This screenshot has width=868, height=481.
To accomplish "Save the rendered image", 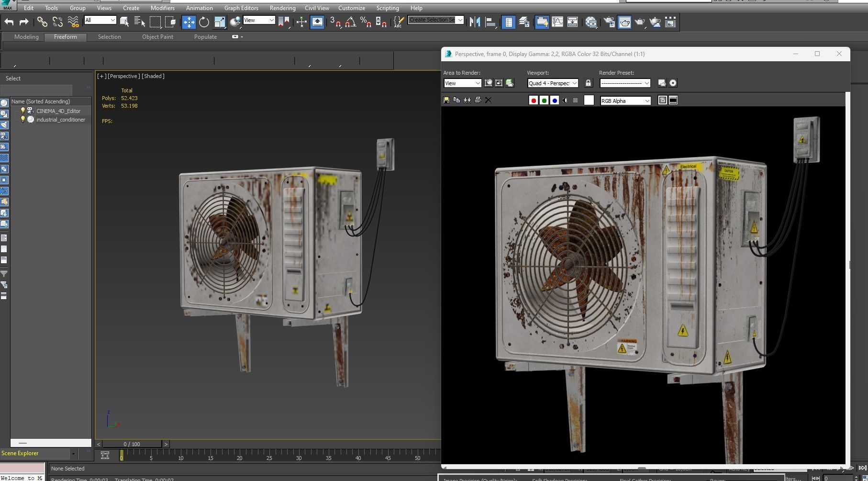I will (446, 100).
